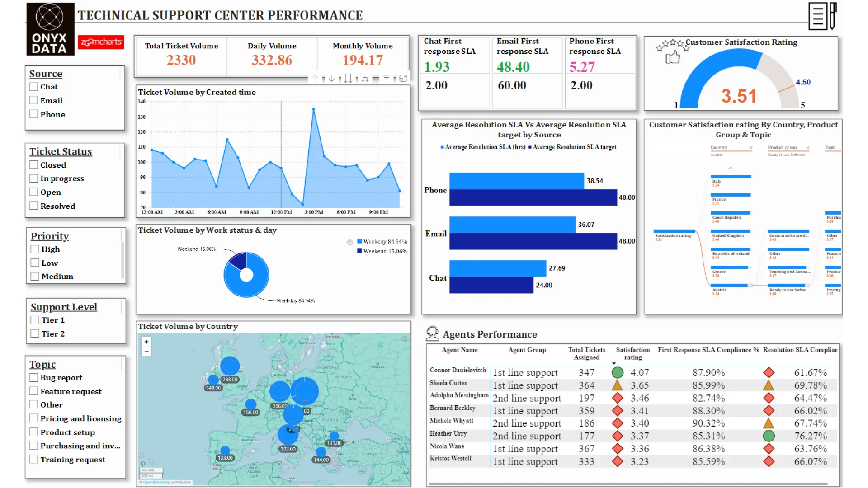Toggle the Weekday 84.94% legend entry
The height and width of the screenshot is (488, 868).
click(x=382, y=242)
